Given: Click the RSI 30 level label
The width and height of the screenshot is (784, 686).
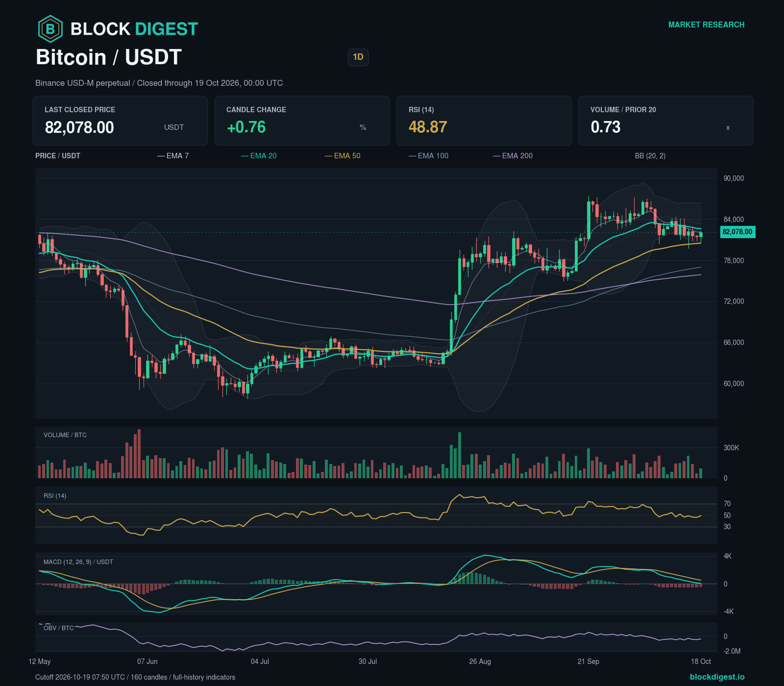Looking at the screenshot, I should click(x=727, y=527).
